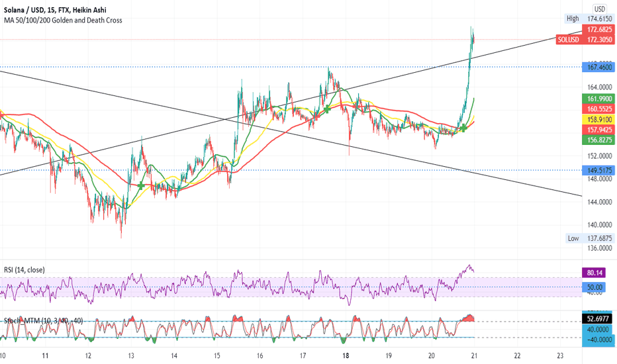Select the MA 50/100/200 Golden and Death Cross label

point(63,20)
